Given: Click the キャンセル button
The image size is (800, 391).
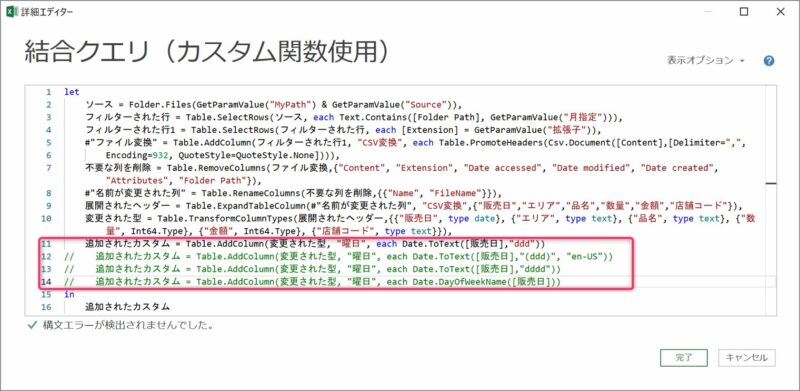Looking at the screenshot, I should 746,358.
